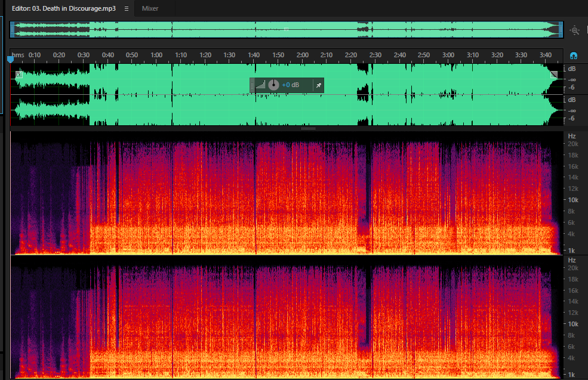This screenshot has height=380, width=588.
Task: Pin the HUD with the pushpin icon
Action: (x=318, y=85)
